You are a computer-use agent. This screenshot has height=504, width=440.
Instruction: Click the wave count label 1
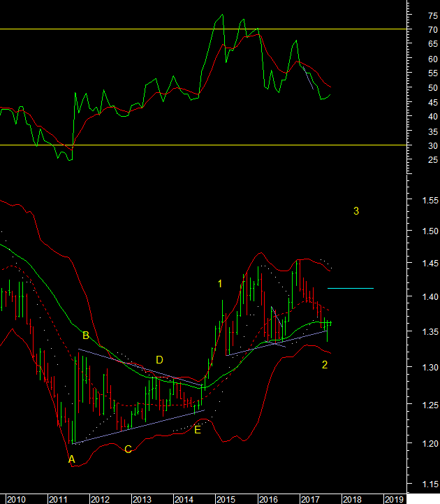click(x=220, y=284)
